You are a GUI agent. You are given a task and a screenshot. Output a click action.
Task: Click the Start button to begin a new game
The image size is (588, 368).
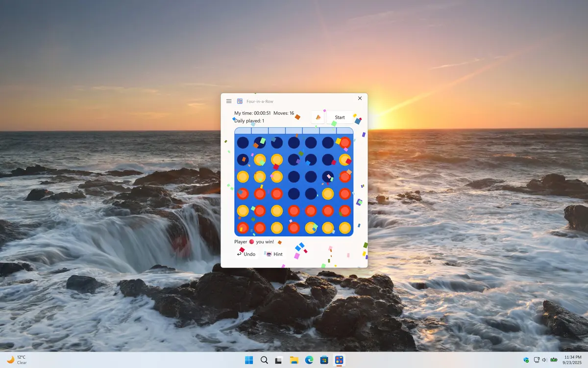click(340, 117)
